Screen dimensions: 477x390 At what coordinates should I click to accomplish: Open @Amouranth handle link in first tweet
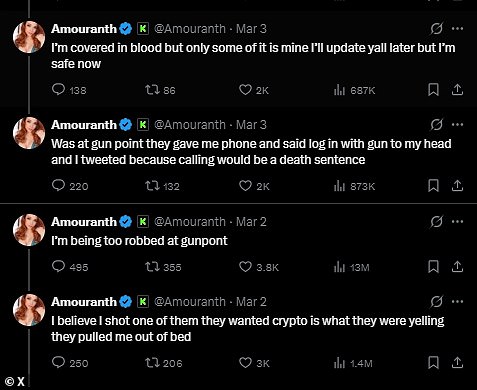[190, 29]
